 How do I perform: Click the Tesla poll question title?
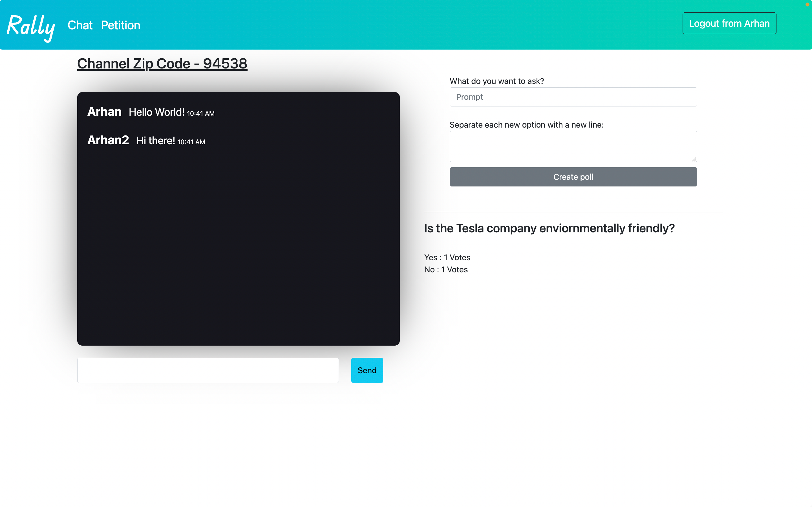(549, 228)
